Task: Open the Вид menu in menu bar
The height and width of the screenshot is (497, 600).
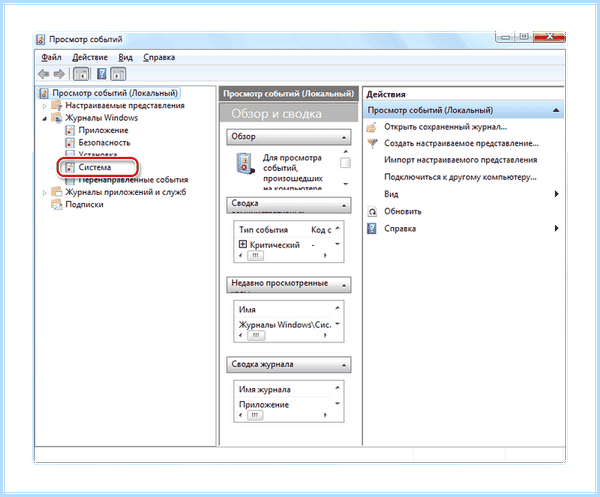Action: click(125, 57)
